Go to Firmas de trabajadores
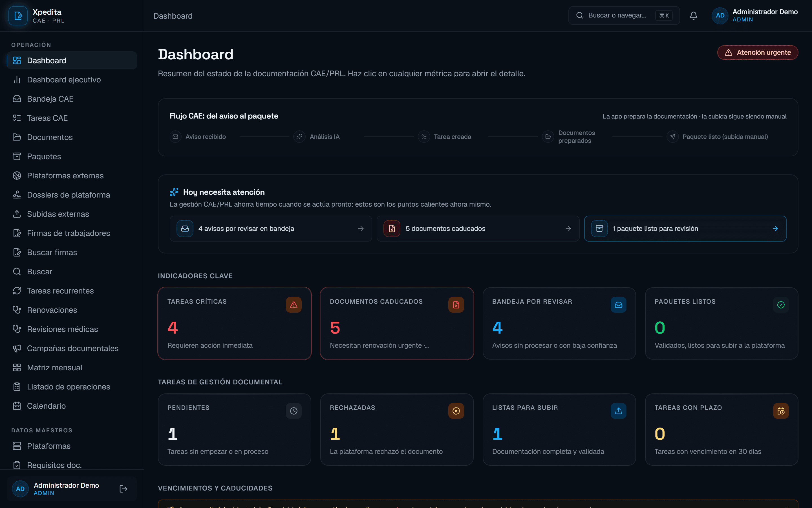 pos(72,233)
